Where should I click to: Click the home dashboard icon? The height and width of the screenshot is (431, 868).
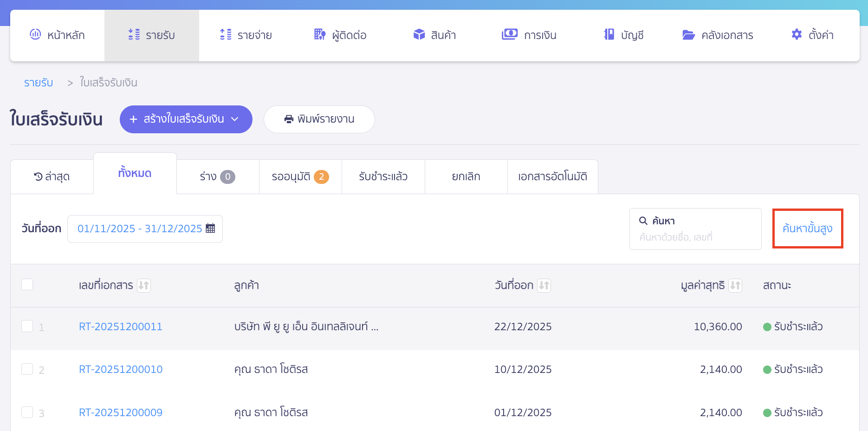(35, 34)
